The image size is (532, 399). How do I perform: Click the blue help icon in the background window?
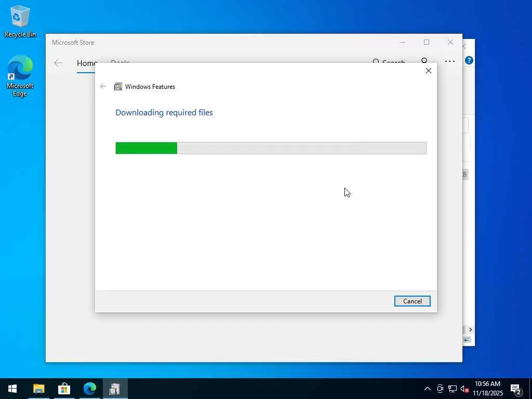(469, 60)
